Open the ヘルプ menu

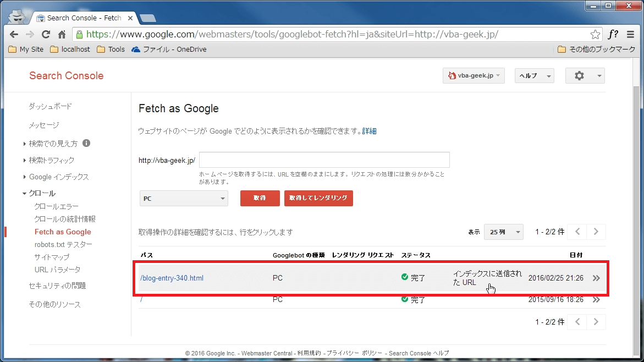533,75
